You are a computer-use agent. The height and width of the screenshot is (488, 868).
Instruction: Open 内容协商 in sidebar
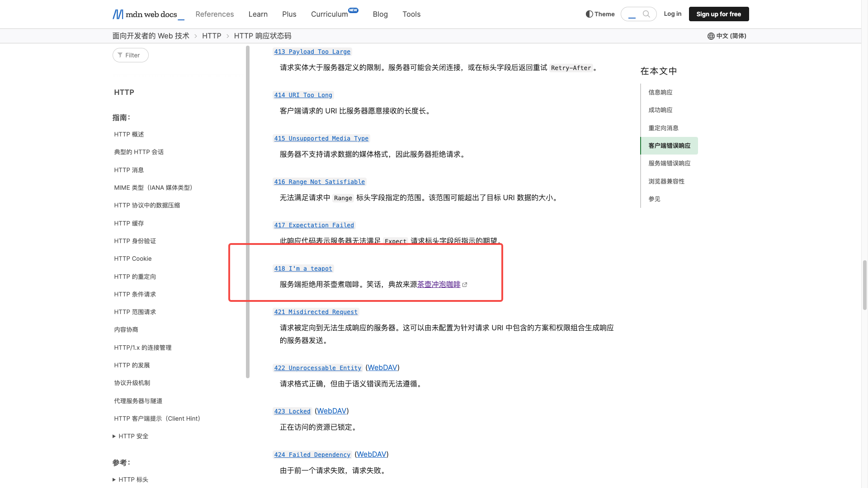click(126, 330)
